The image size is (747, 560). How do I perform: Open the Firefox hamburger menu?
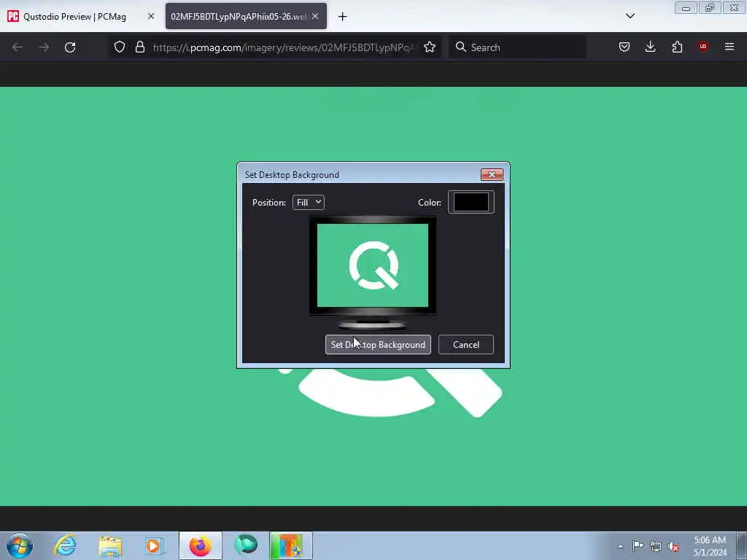point(729,47)
